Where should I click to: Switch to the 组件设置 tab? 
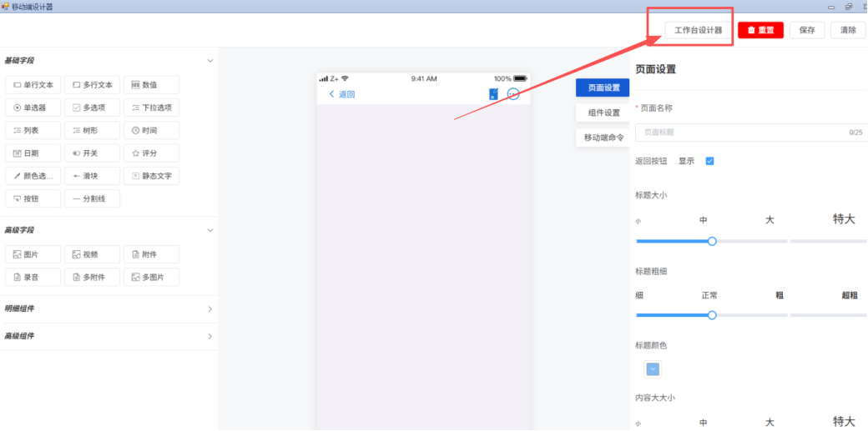coord(603,113)
